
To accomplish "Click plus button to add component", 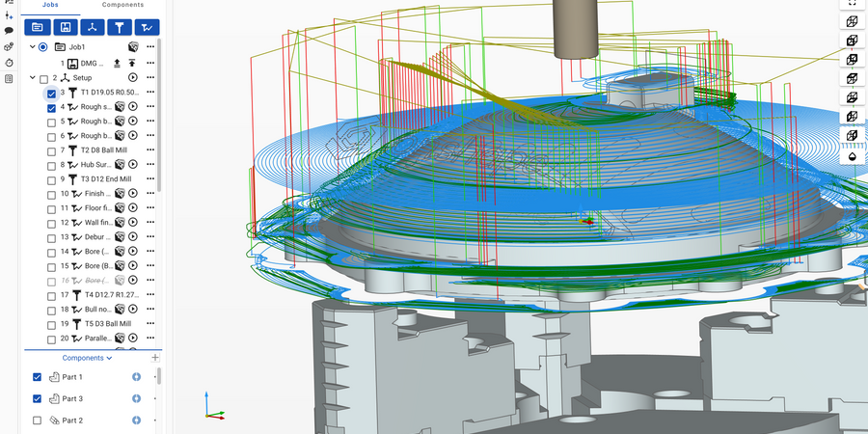I will pos(155,358).
